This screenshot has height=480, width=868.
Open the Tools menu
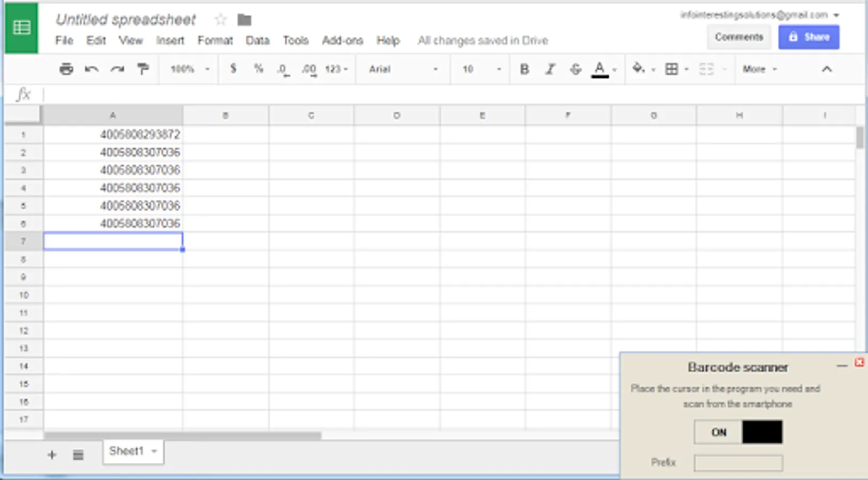(295, 41)
